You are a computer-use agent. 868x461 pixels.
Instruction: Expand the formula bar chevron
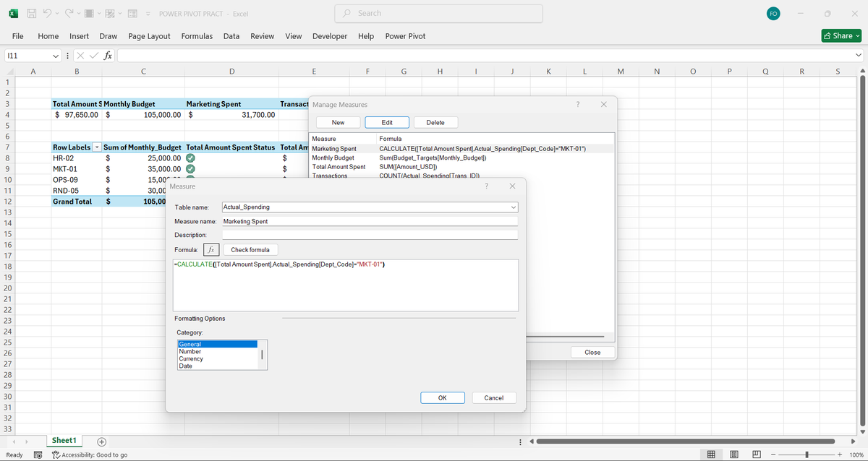pyautogui.click(x=859, y=56)
